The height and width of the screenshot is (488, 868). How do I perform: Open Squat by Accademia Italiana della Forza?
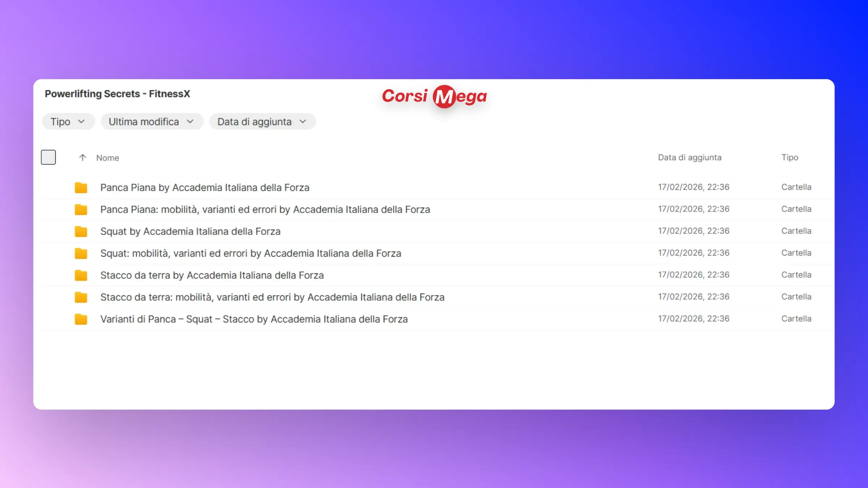tap(190, 231)
